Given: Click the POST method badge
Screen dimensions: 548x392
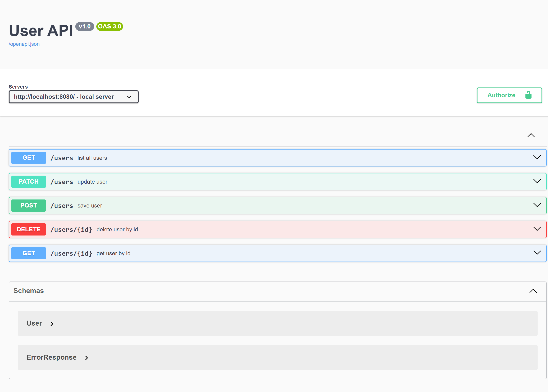Looking at the screenshot, I should point(29,206).
